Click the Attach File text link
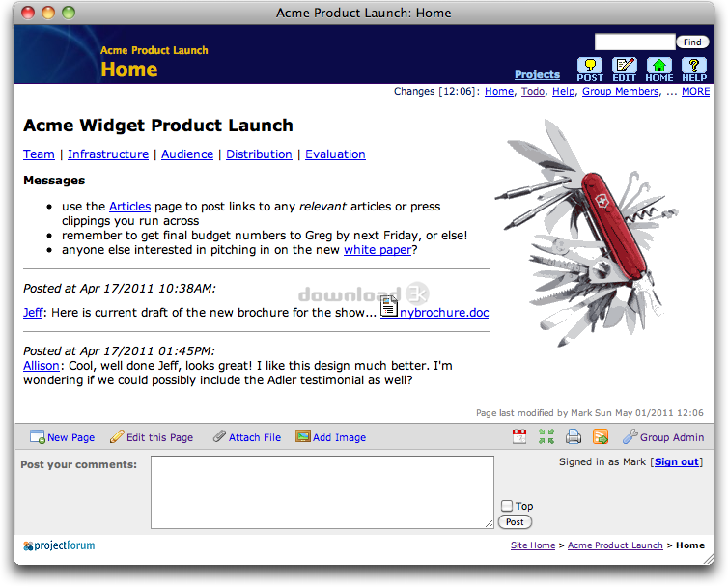 tap(255, 437)
